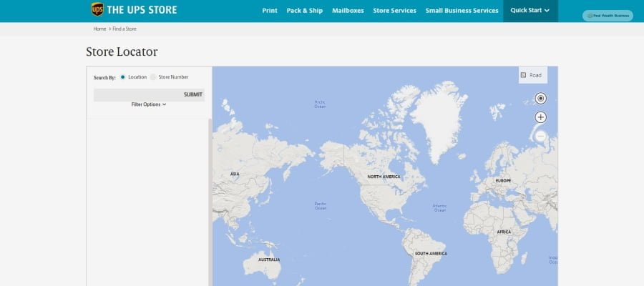Image resolution: width=644 pixels, height=286 pixels.
Task: Click the Arctic Ocean map label
Action: click(320, 104)
